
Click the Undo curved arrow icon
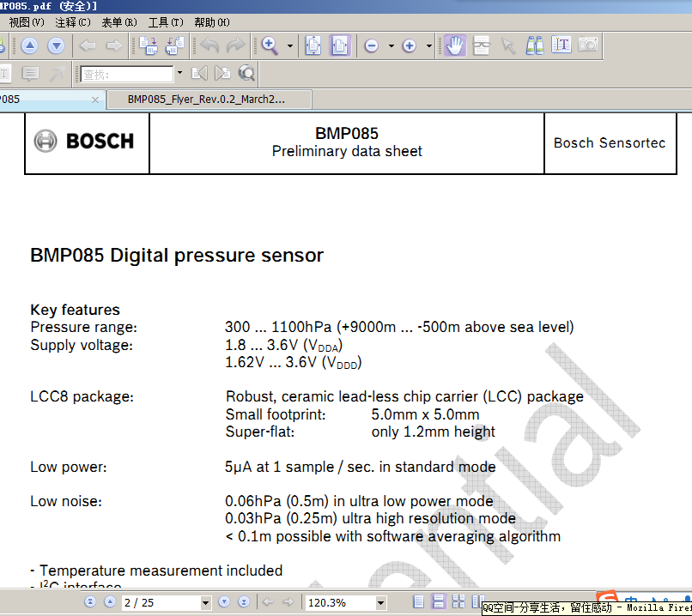[x=209, y=45]
